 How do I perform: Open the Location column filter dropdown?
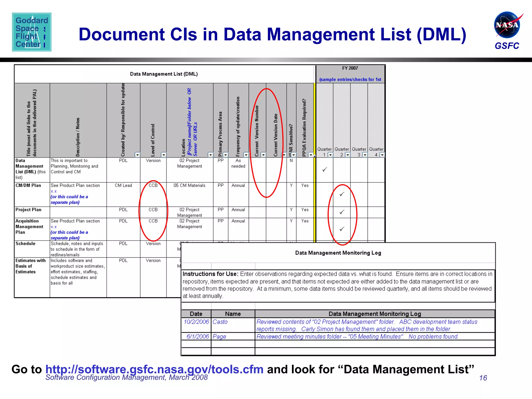pyautogui.click(x=210, y=155)
